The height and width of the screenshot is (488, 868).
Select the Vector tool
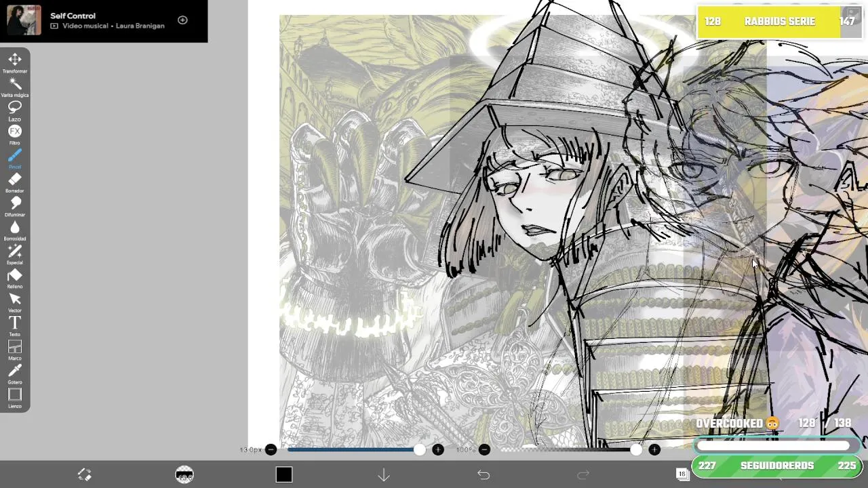(x=15, y=302)
